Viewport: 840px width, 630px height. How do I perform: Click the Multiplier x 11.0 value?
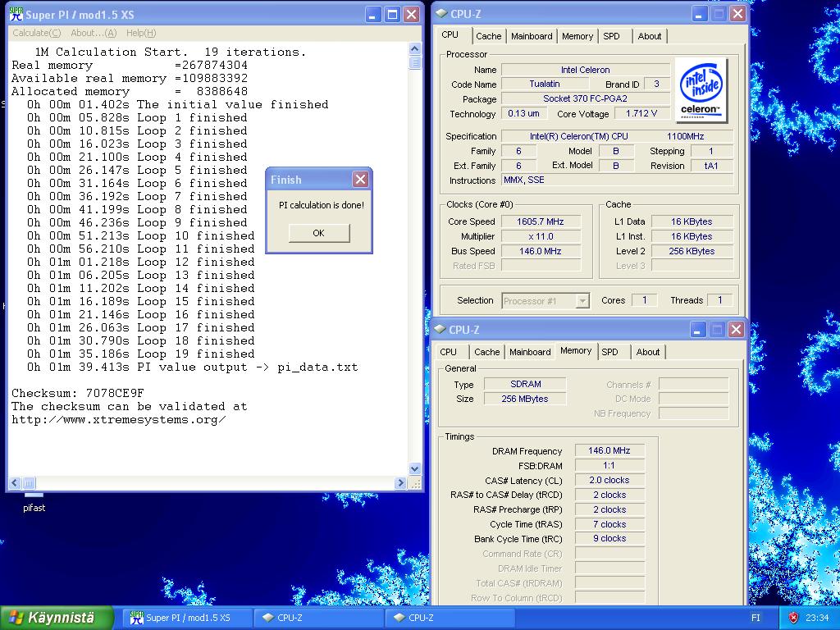540,236
